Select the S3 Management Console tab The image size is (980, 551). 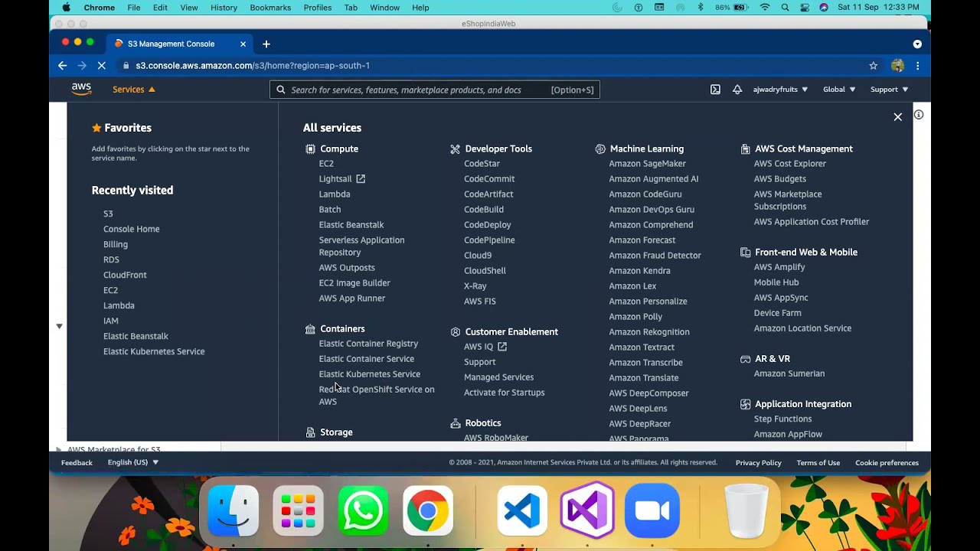point(180,44)
